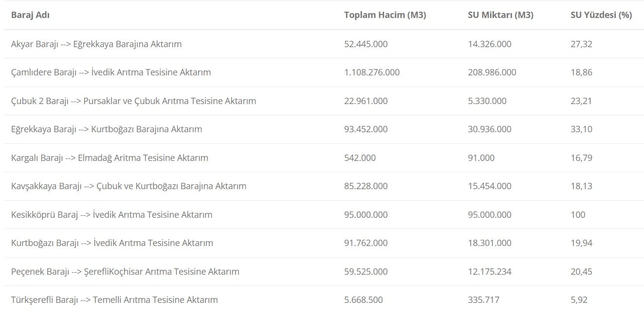Select the Kavşakkaya Barajı row name
Viewport: 644px width, 317px height.
129,186
